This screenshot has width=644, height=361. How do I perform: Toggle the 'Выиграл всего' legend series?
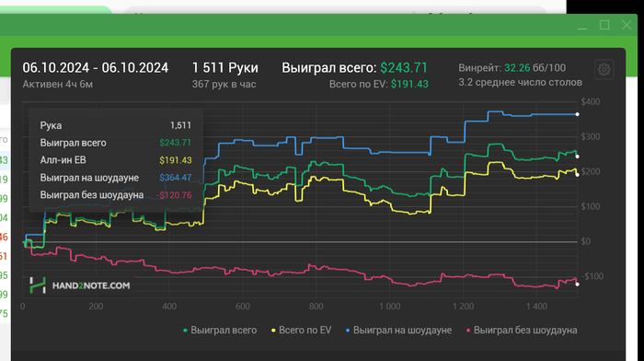[x=220, y=331]
